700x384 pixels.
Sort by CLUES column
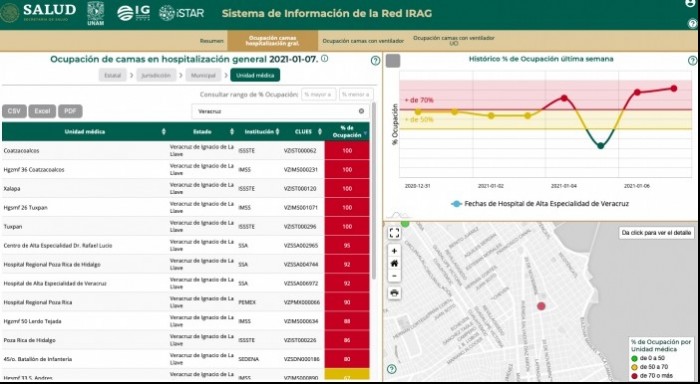click(303, 132)
